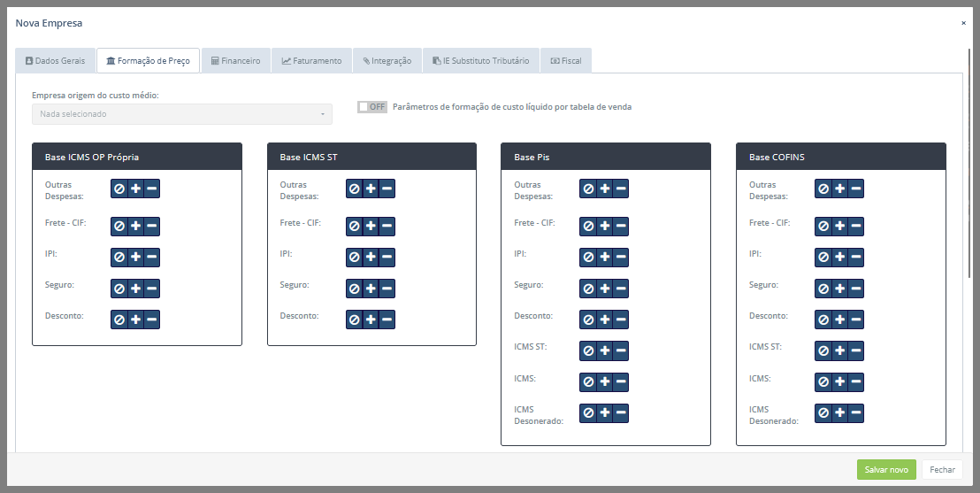
Task: Click minus icon for Seguro in Base ICMS ST
Action: pyautogui.click(x=387, y=289)
